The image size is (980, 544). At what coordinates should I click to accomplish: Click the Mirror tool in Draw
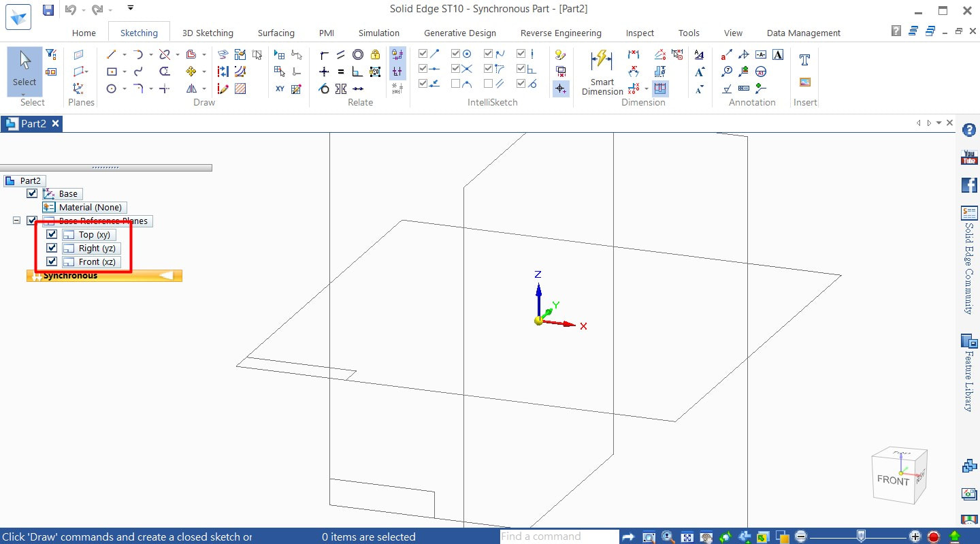pos(191,89)
